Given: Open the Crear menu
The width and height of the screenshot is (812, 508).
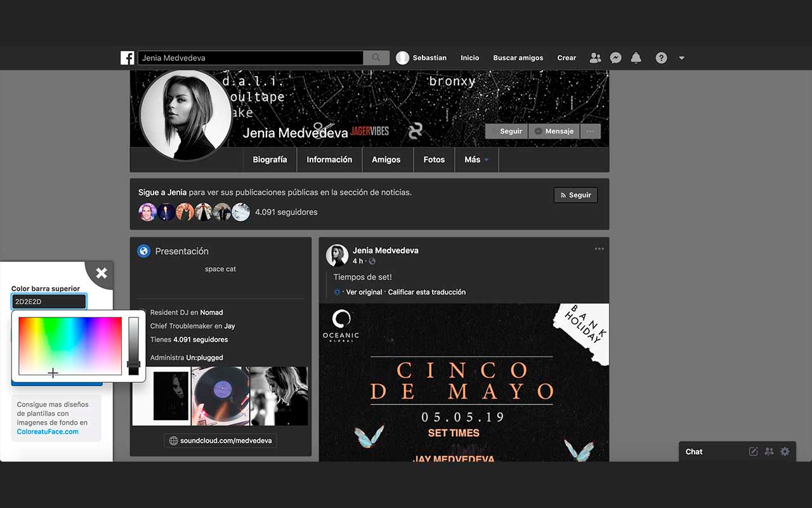Looking at the screenshot, I should click(566, 58).
